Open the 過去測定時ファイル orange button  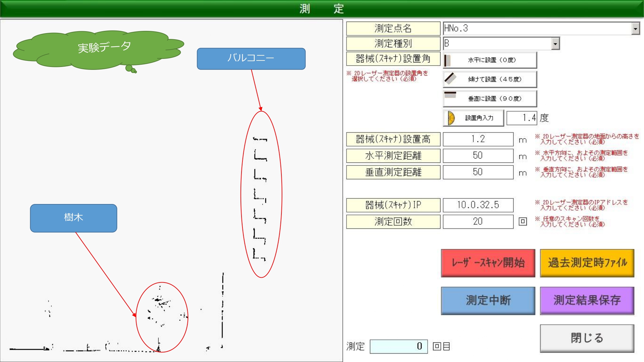point(587,263)
